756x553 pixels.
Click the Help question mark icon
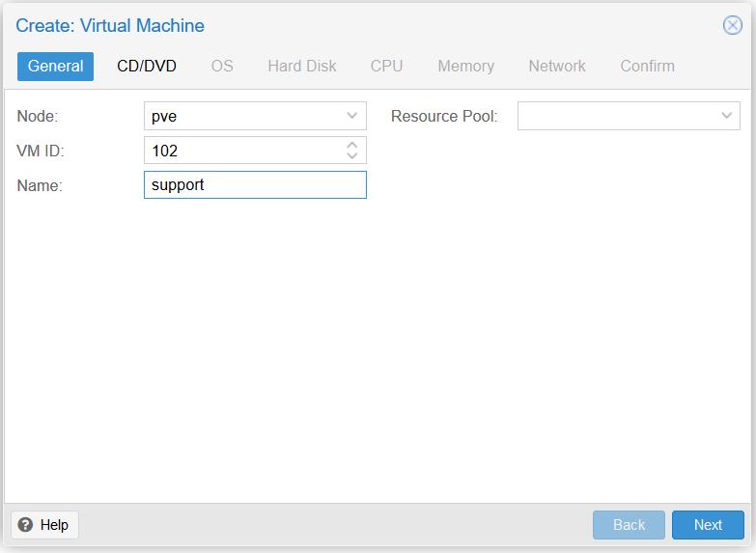pyautogui.click(x=25, y=525)
